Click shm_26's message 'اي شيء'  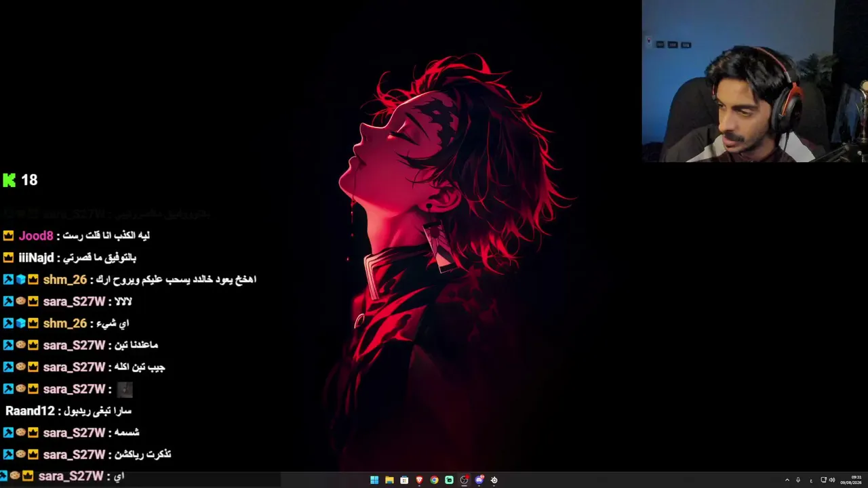pos(113,323)
